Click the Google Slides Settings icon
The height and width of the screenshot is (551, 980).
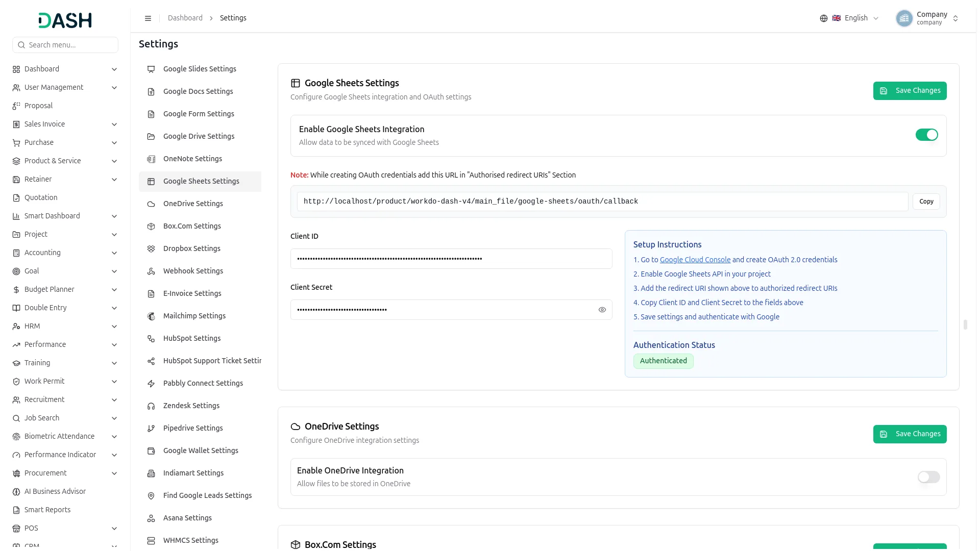pyautogui.click(x=151, y=69)
